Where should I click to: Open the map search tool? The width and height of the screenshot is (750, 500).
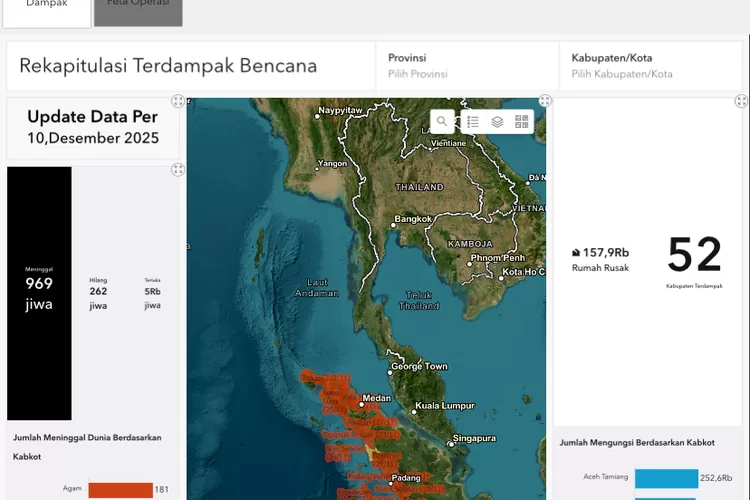coord(442,122)
